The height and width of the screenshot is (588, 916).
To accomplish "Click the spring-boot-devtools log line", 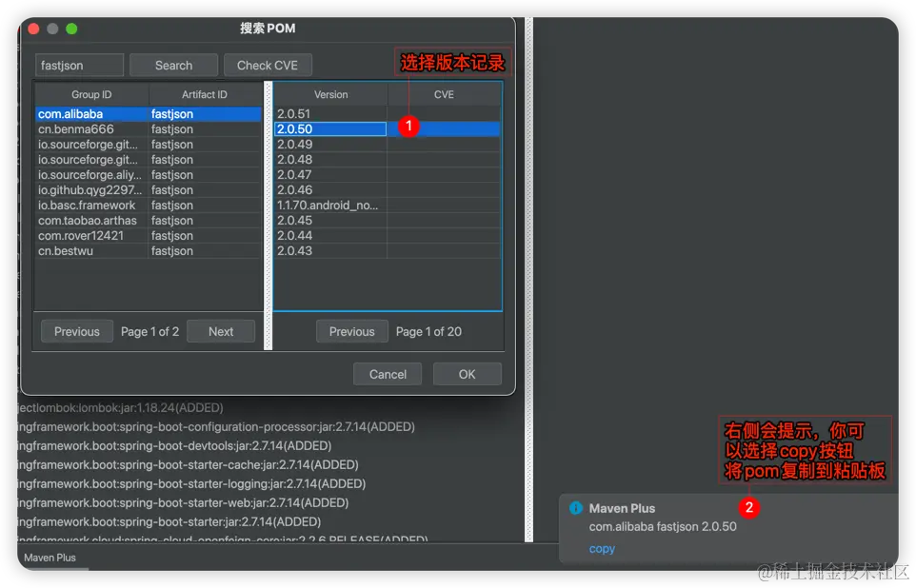I will [174, 445].
